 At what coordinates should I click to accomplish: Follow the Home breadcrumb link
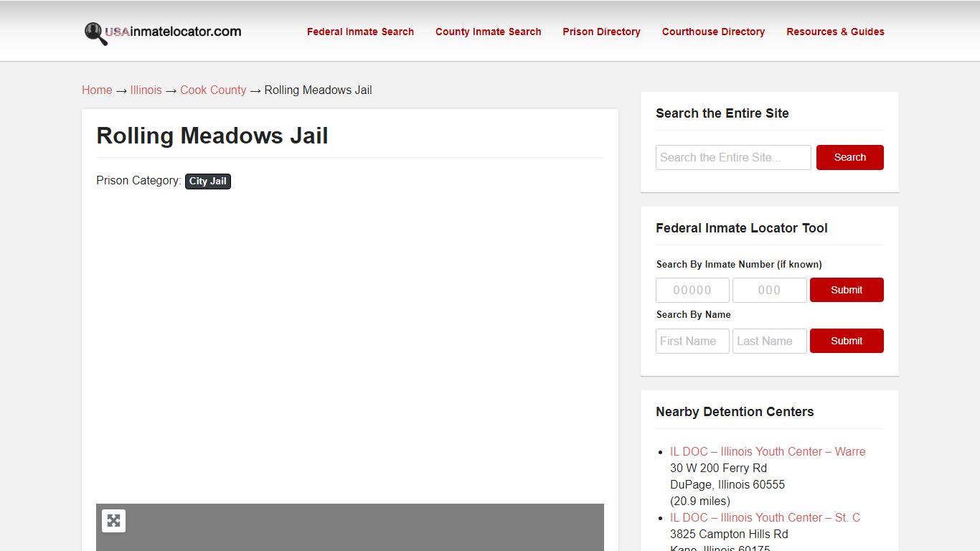(97, 90)
